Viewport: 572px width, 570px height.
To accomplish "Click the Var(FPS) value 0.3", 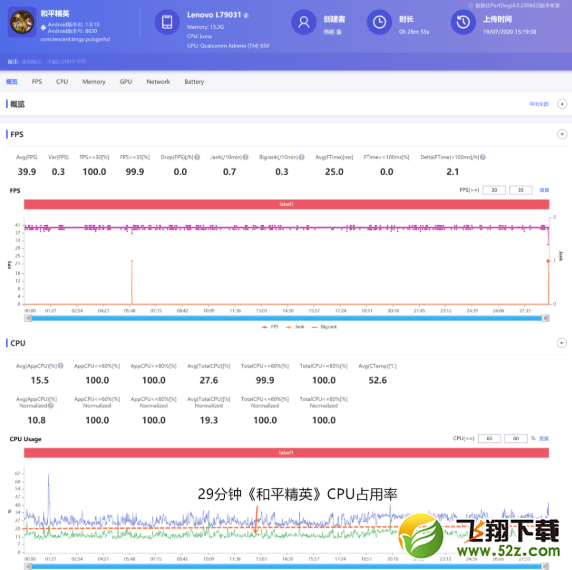I will point(58,172).
